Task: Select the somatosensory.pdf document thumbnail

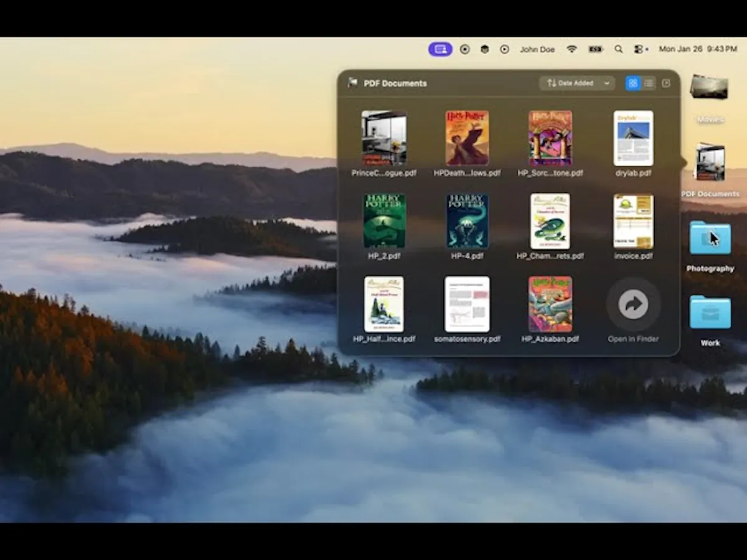Action: tap(467, 304)
